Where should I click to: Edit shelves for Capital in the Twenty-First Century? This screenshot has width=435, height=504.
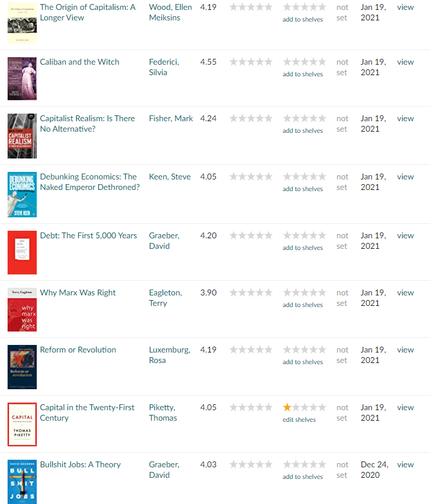[299, 420]
